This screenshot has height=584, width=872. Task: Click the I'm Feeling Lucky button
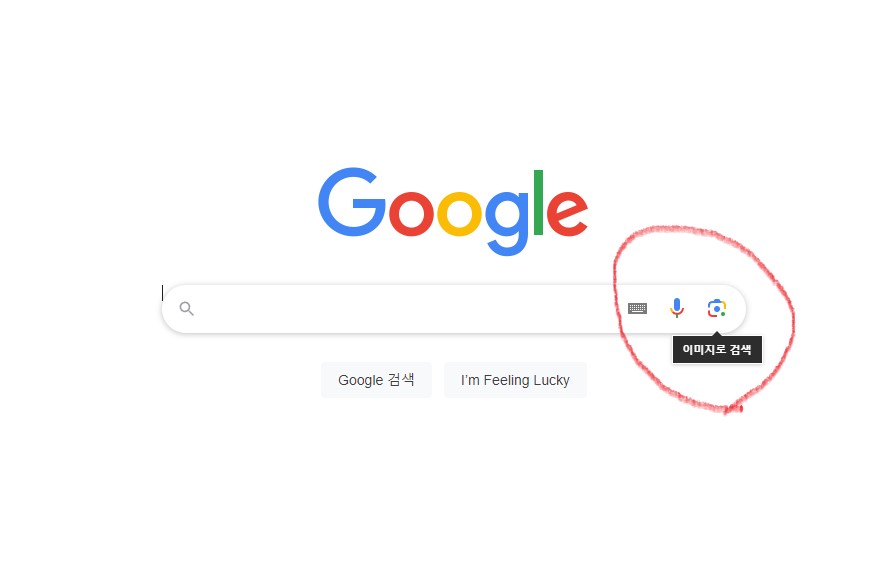[515, 380]
